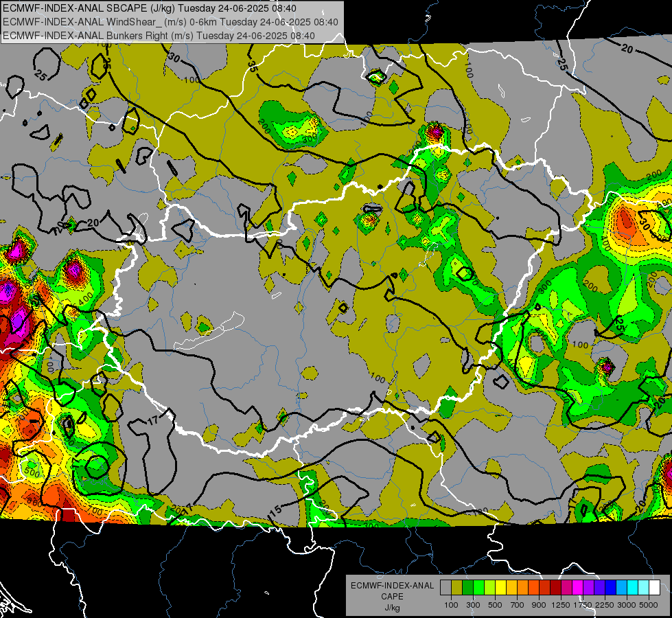Viewport: 672px width, 618px height.
Task: Click the Bunkers Right title line
Action: 159,36
